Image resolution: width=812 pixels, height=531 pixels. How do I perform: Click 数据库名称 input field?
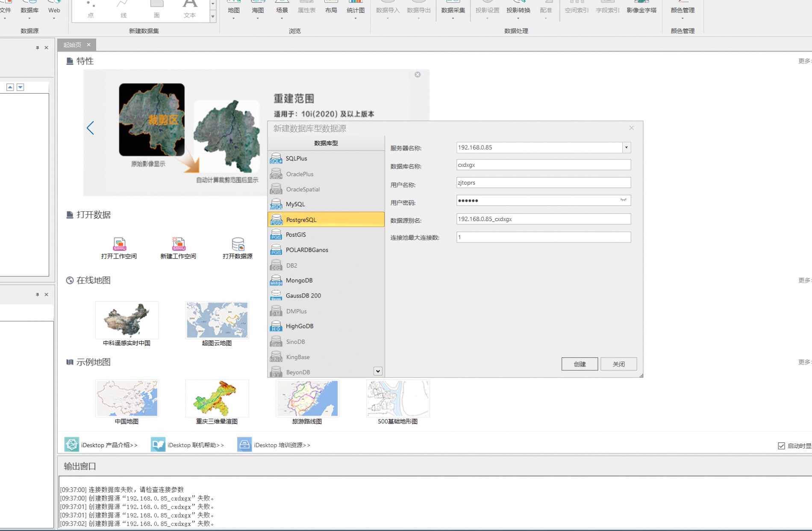544,165
